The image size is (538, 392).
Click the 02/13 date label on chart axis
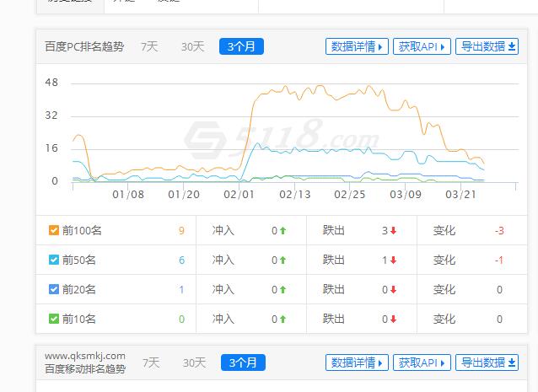click(295, 195)
